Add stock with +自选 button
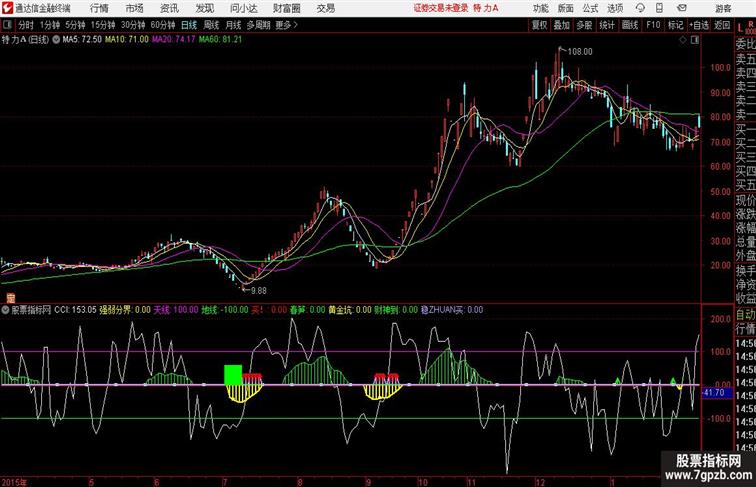 (x=699, y=25)
